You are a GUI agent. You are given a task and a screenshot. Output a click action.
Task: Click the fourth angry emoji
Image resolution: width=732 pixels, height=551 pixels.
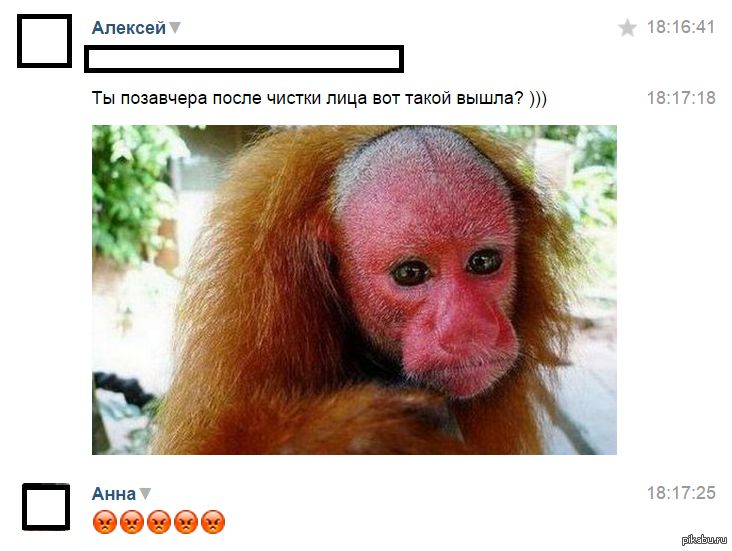coord(186,522)
